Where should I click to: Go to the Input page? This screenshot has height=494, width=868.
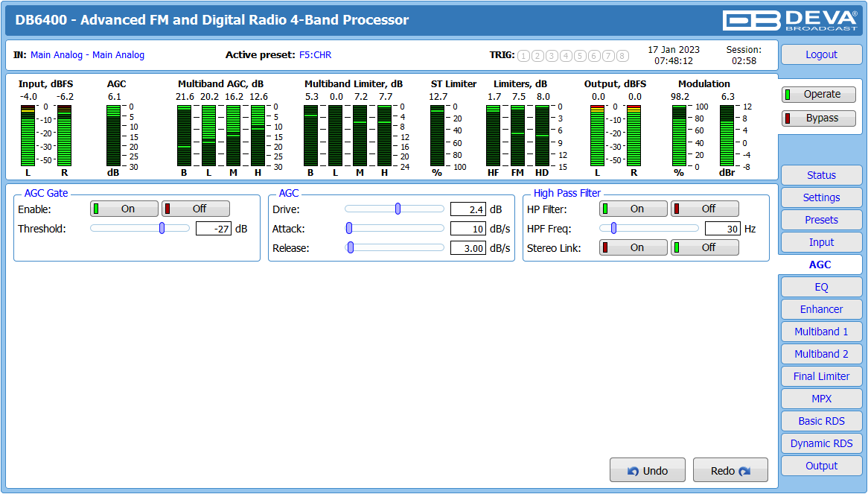(x=822, y=242)
